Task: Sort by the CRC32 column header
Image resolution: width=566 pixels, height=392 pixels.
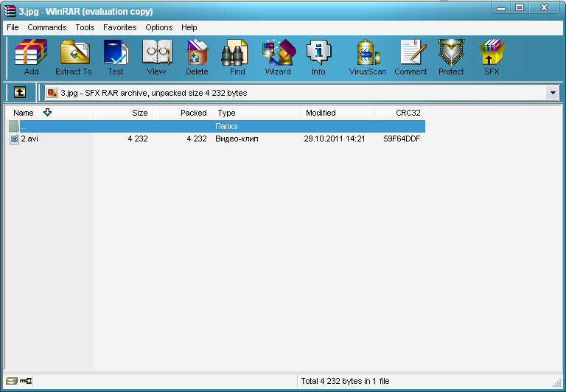Action: pyautogui.click(x=399, y=113)
